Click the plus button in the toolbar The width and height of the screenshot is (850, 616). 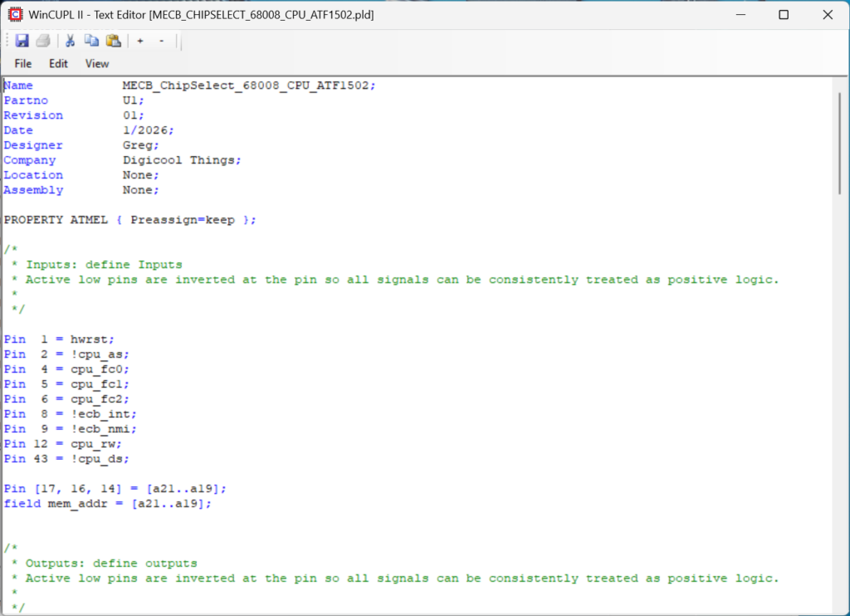[x=140, y=41]
